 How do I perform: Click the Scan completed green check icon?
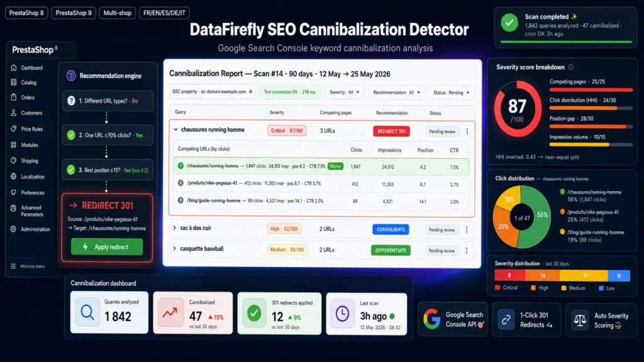coord(509,23)
